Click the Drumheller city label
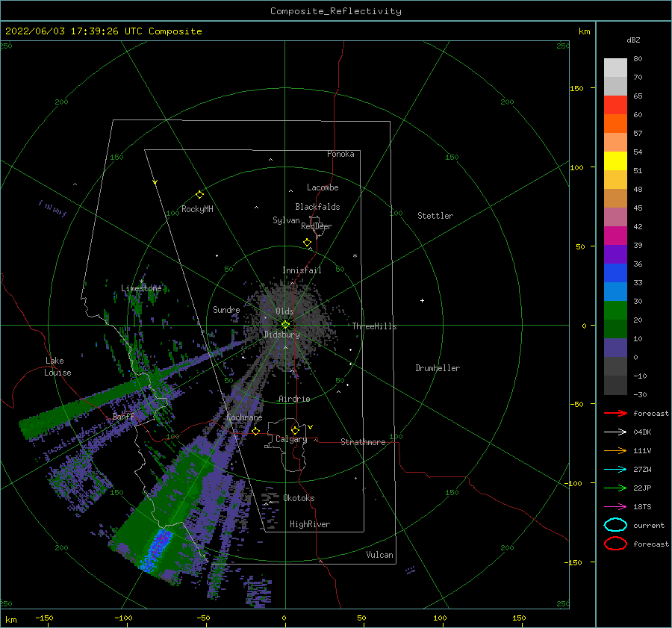672x628 pixels. [x=438, y=368]
